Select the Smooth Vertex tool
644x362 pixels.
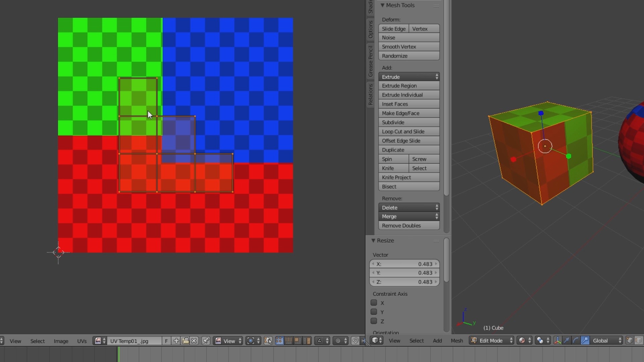[x=409, y=46]
